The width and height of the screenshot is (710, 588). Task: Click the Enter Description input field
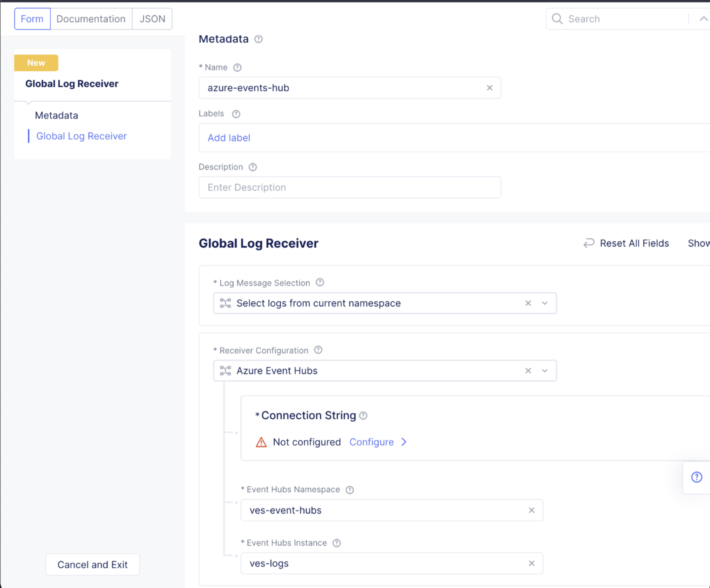click(x=350, y=187)
